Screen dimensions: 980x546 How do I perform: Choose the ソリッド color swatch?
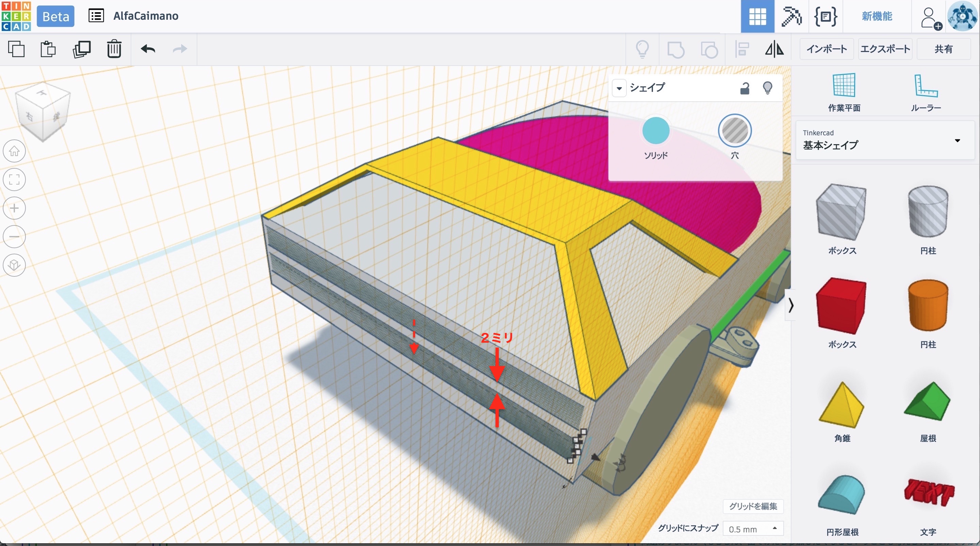[x=655, y=131]
